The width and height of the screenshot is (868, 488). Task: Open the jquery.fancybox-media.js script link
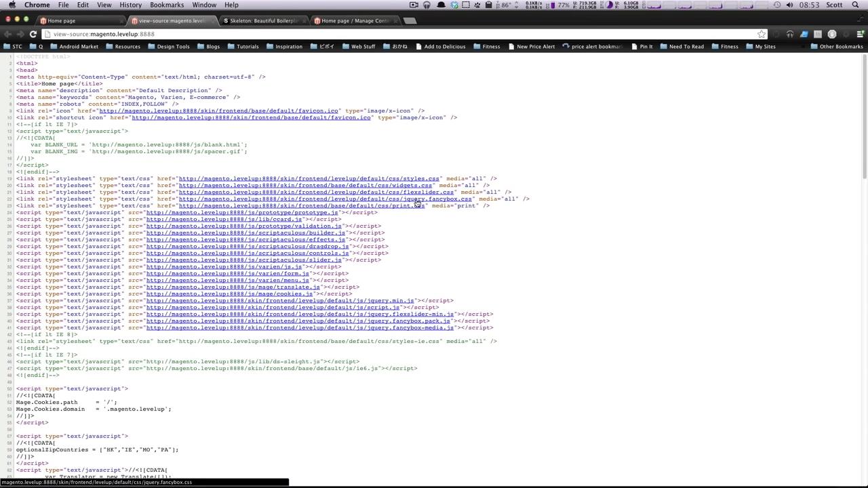tap(300, 327)
